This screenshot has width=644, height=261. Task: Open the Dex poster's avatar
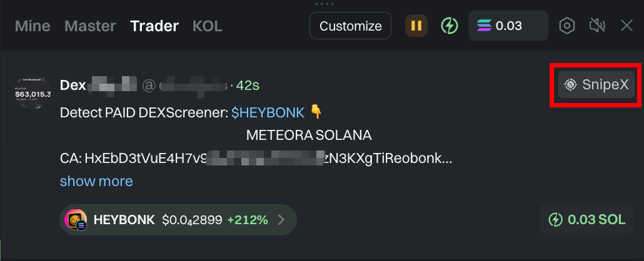coord(33,94)
